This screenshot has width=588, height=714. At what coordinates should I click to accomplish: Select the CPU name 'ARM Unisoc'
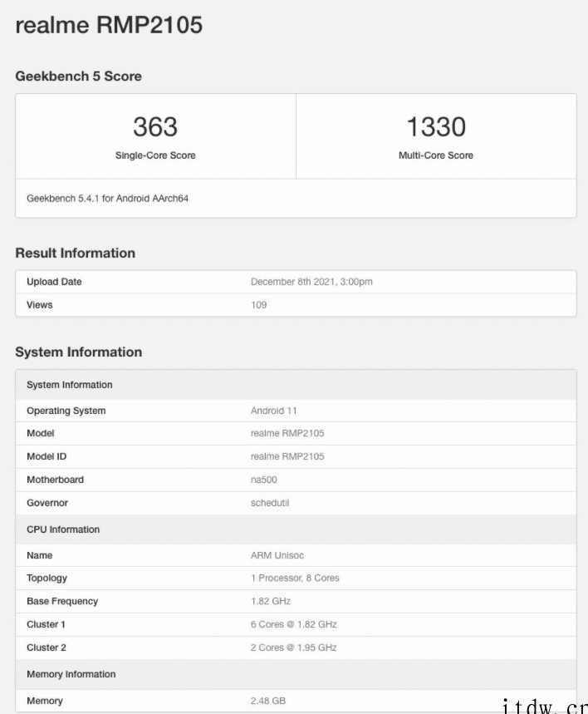[277, 555]
